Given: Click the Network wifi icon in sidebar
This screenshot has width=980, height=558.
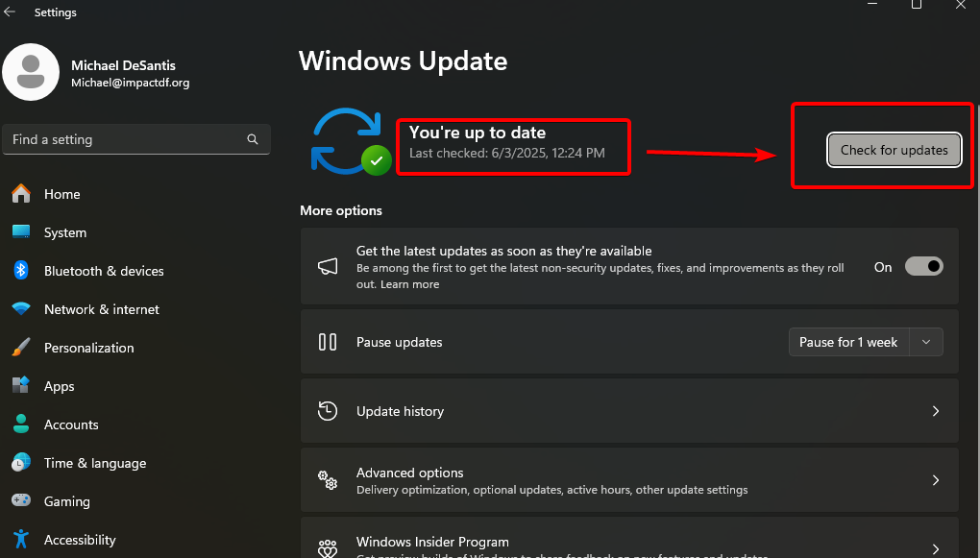Looking at the screenshot, I should tap(21, 308).
